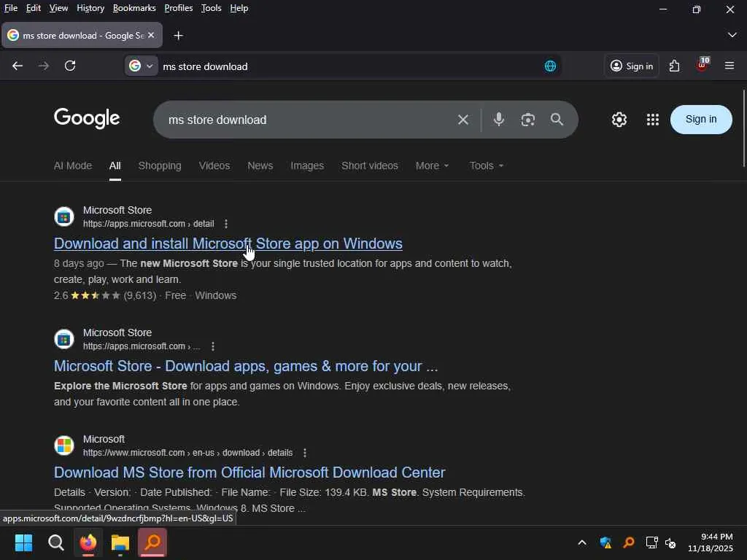Select the All results tab

(115, 166)
